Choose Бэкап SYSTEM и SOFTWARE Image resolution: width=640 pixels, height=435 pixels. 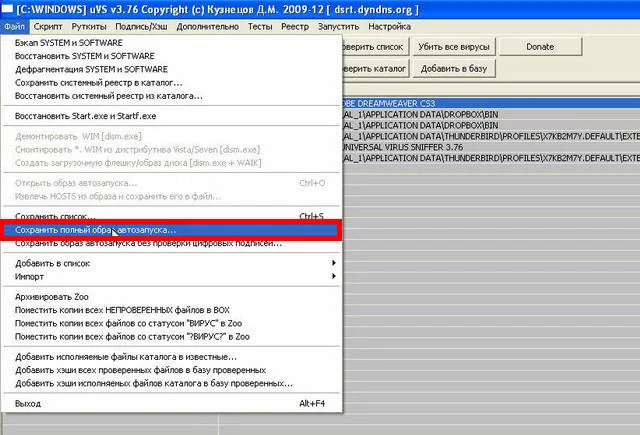pos(171,43)
